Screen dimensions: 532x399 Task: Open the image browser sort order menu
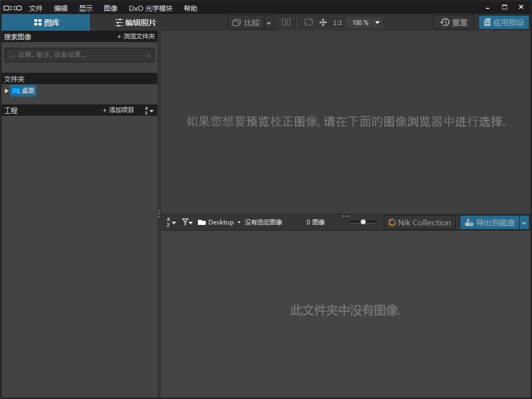171,222
